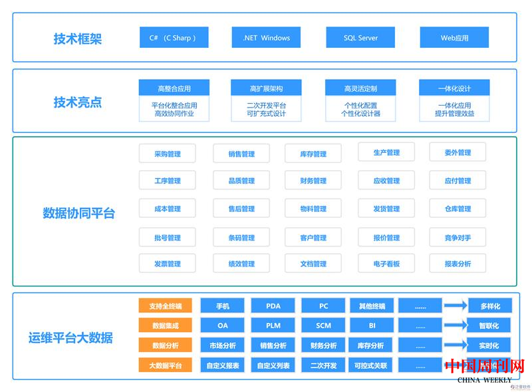The width and height of the screenshot is (532, 392).
Task: Open the 二次开发 box
Action: click(x=324, y=365)
